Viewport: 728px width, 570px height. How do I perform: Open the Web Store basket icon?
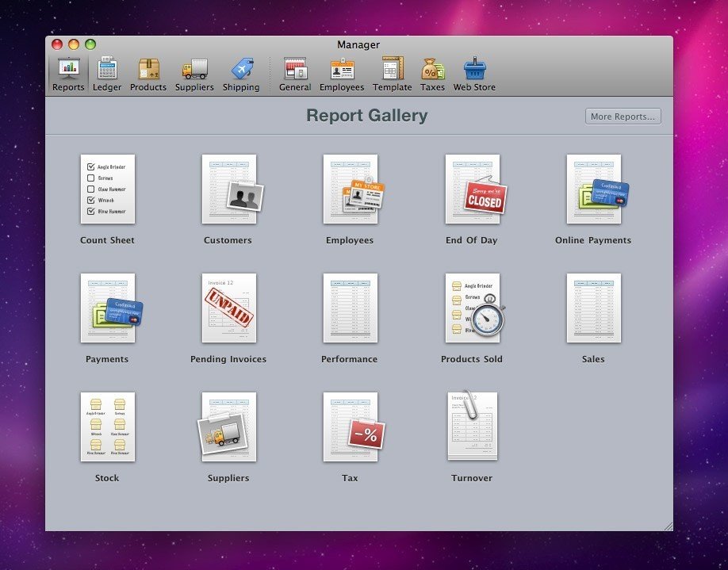click(x=474, y=68)
